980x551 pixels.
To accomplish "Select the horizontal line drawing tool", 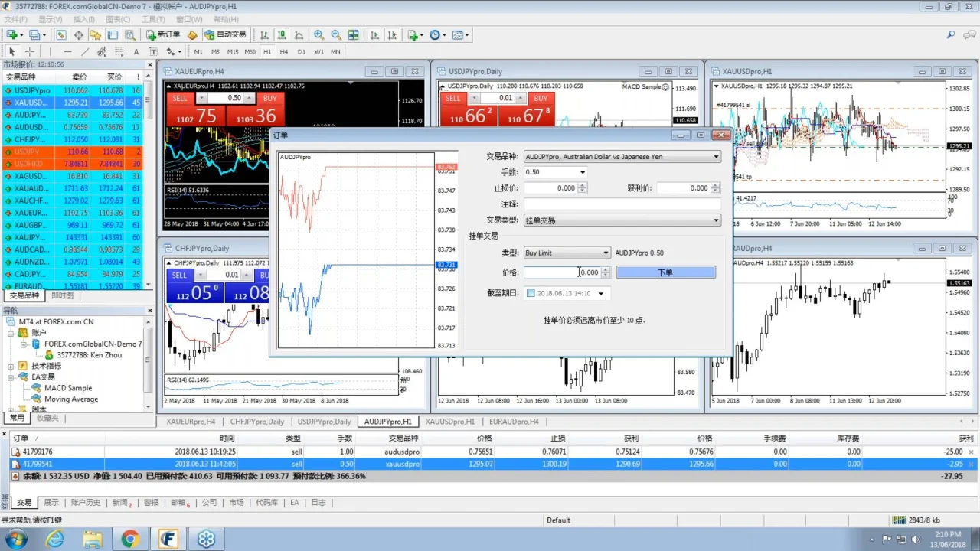I will [68, 51].
